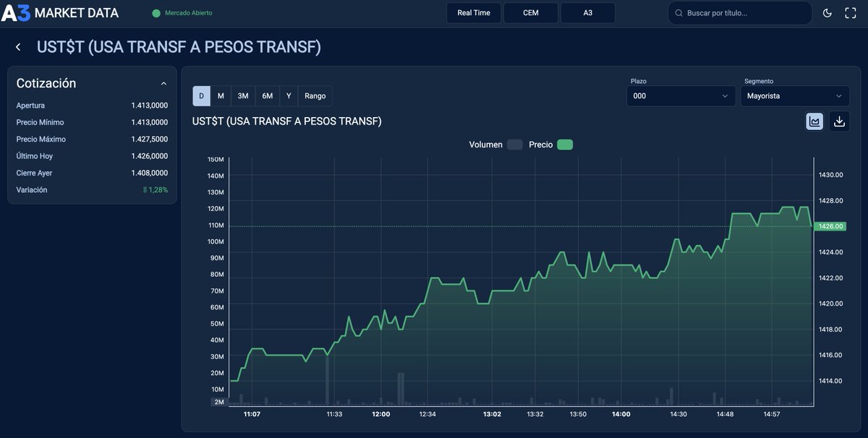Open the Real Time tab
This screenshot has height=438, width=868.
point(474,13)
